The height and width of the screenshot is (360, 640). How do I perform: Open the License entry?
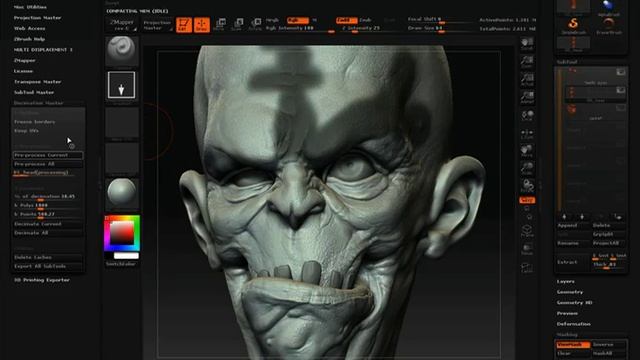(x=23, y=71)
